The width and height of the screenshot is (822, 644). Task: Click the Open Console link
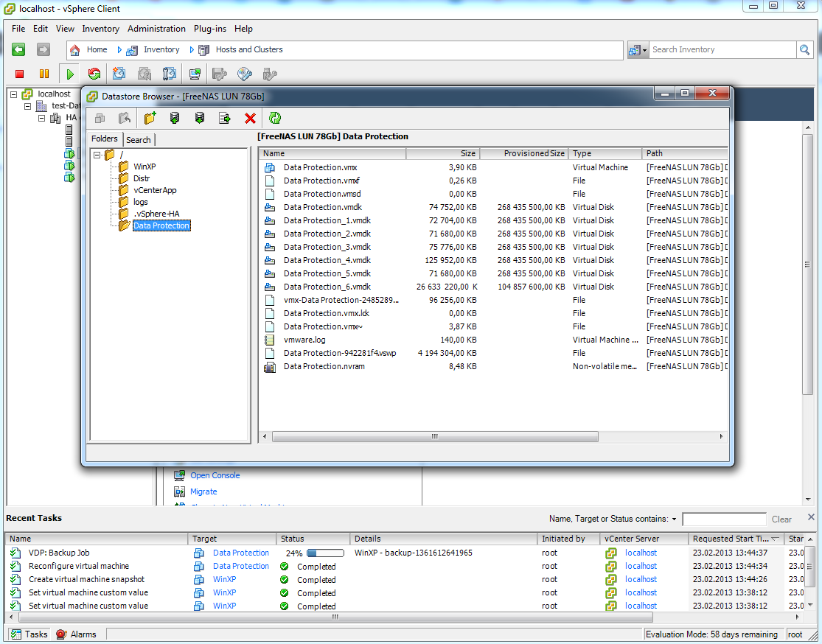coord(215,475)
